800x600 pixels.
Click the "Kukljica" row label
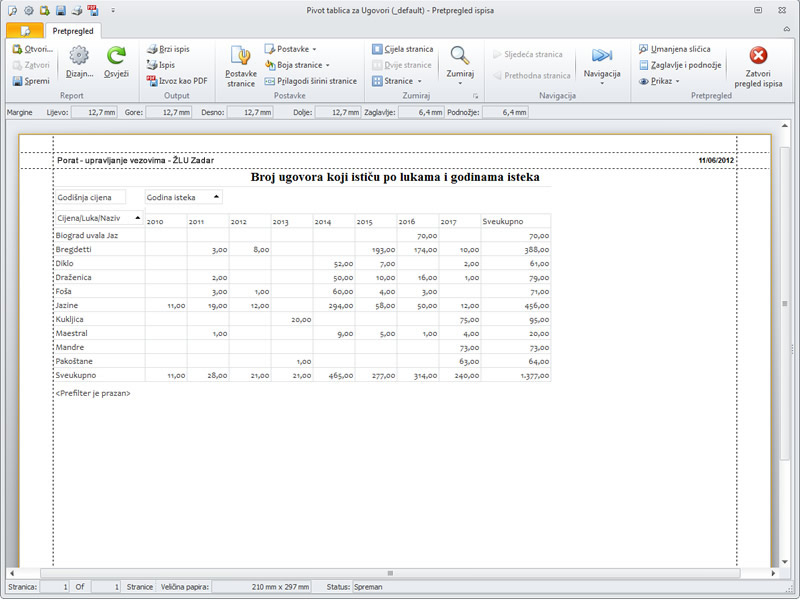(x=69, y=319)
